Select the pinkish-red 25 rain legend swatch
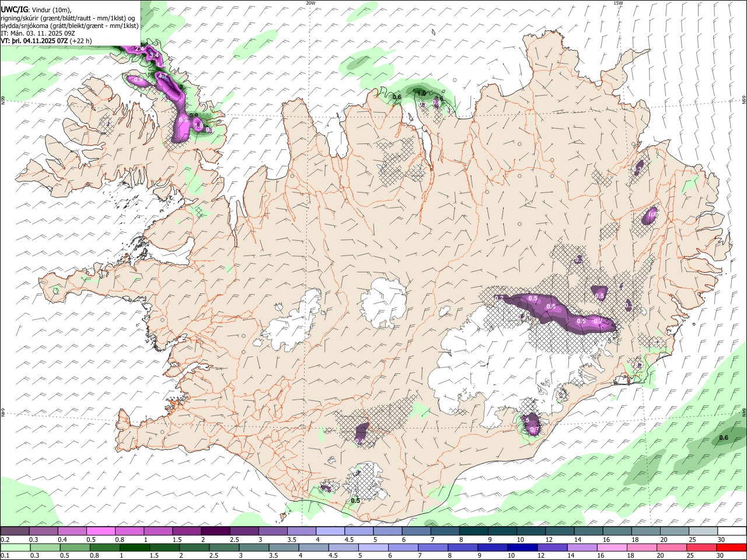The image size is (747, 560). tap(701, 547)
